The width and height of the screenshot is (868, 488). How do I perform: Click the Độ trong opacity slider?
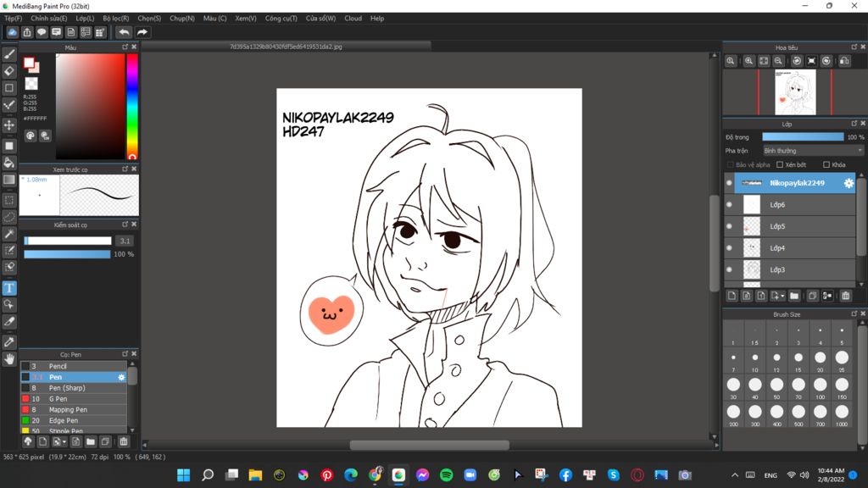[x=803, y=136]
